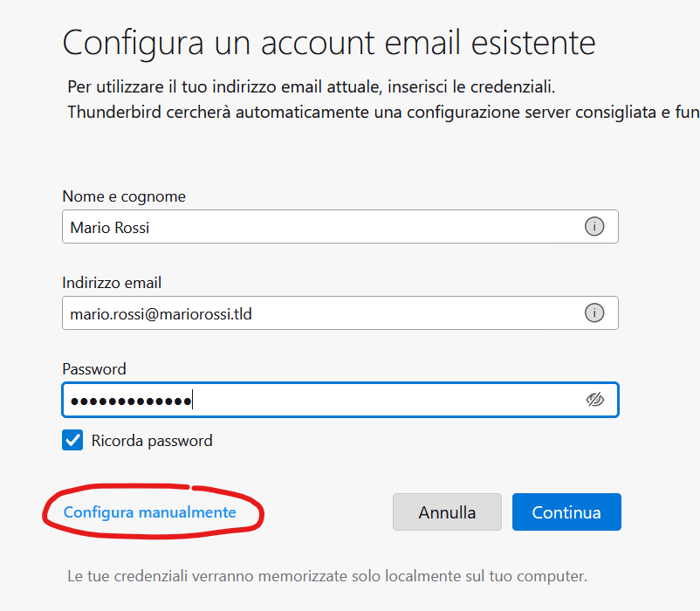
Task: Click on the 'Mario Rossi' typed name text
Action: pyautogui.click(x=109, y=228)
